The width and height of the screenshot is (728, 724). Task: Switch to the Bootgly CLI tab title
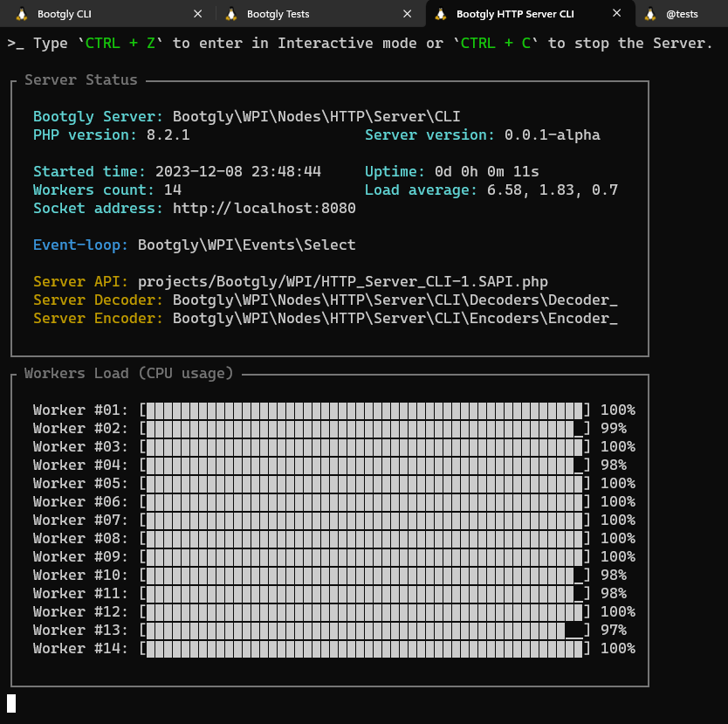[65, 14]
